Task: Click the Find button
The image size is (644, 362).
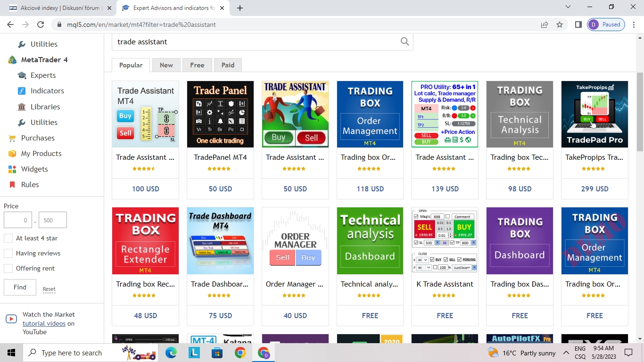Action: tap(20, 287)
